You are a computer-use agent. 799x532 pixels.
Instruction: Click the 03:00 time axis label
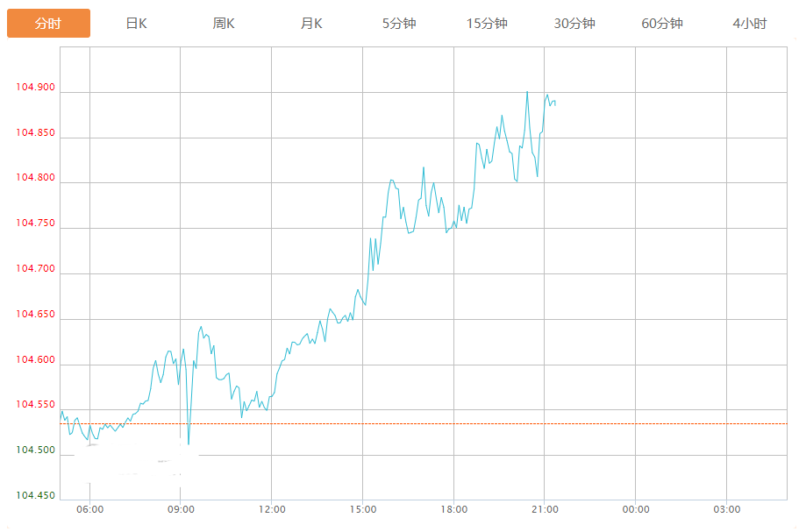click(x=726, y=509)
